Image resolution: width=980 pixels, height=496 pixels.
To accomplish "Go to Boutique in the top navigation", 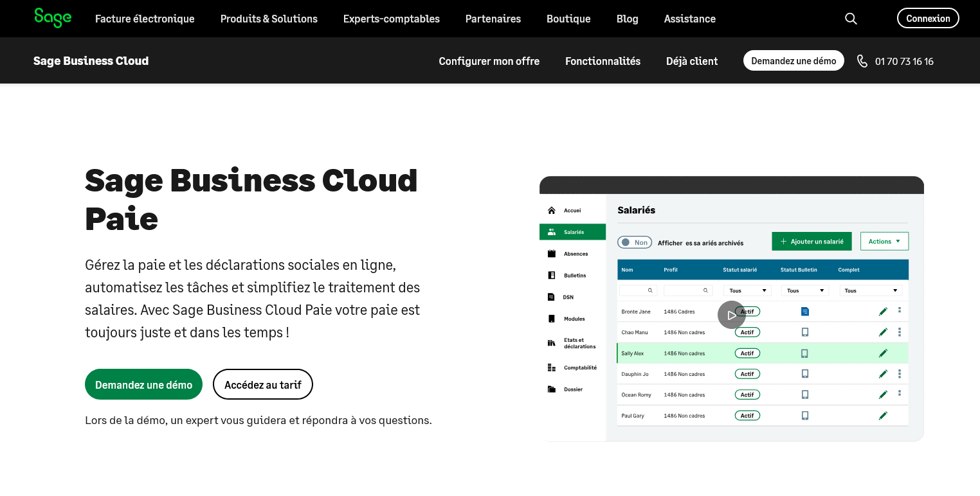I will point(568,19).
